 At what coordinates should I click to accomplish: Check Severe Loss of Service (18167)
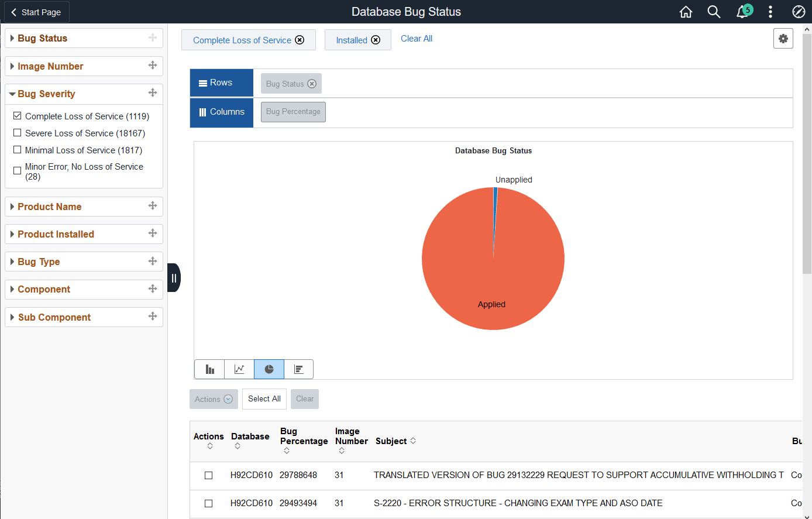pos(17,132)
